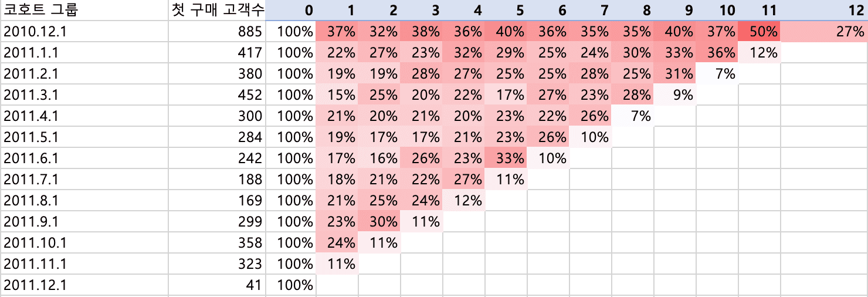Click the 50% cell in the 2010.12.1 row

coord(759,32)
